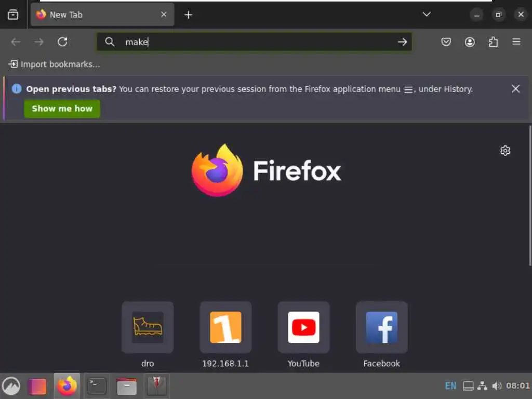Go forward one page
Image resolution: width=532 pixels, height=399 pixels.
[39, 42]
